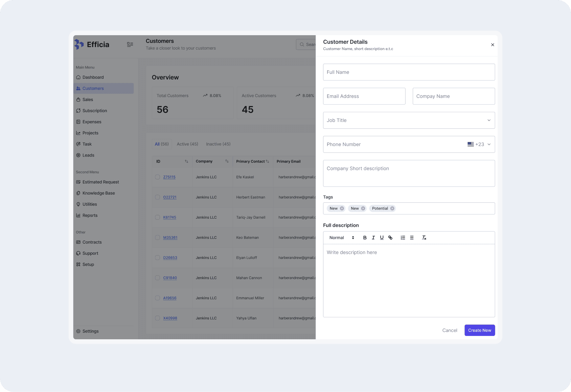Toggle italic formatting in editor toolbar
571x392 pixels.
[x=373, y=238]
